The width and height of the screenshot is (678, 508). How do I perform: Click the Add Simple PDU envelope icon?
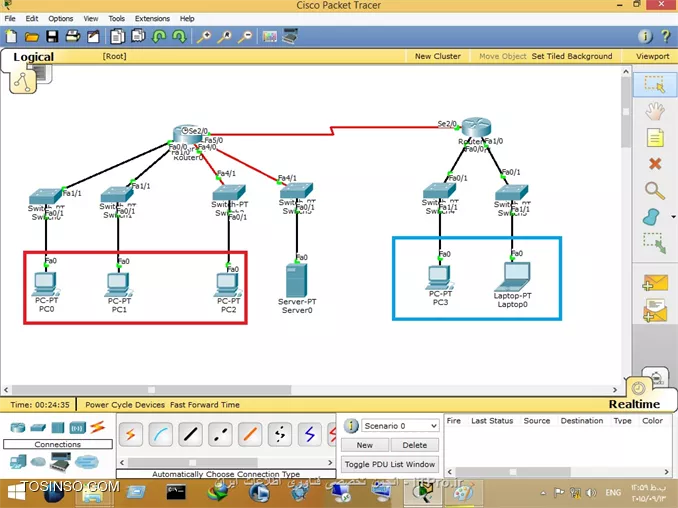coord(656,283)
